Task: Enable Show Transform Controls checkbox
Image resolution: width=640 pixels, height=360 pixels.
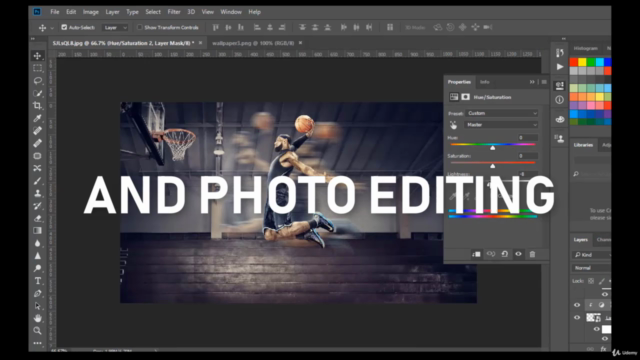Action: (140, 27)
